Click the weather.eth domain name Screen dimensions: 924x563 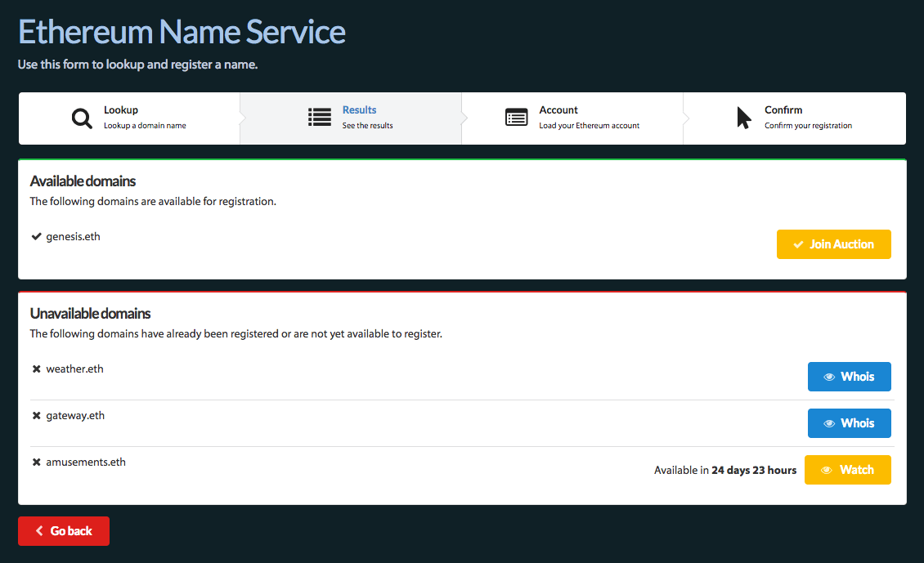[75, 369]
